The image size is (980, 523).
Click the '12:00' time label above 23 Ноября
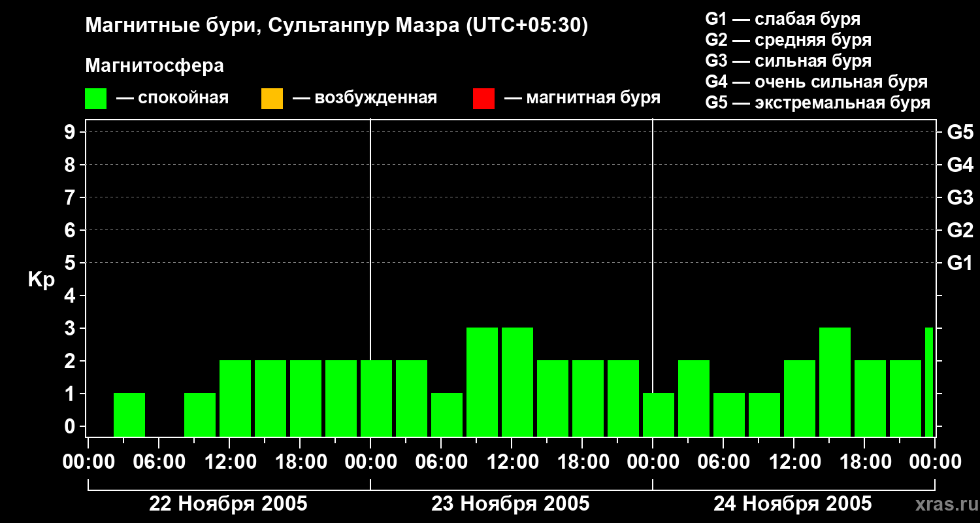(x=512, y=462)
